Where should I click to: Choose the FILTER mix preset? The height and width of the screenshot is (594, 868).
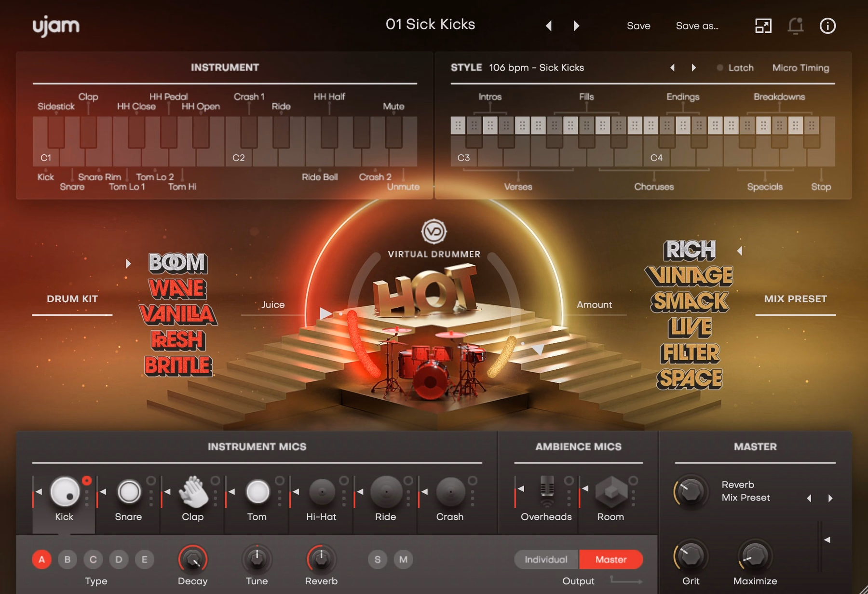point(690,353)
